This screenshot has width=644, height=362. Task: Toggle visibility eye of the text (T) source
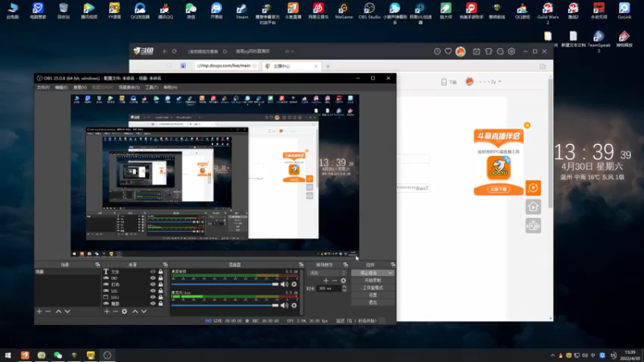[153, 272]
